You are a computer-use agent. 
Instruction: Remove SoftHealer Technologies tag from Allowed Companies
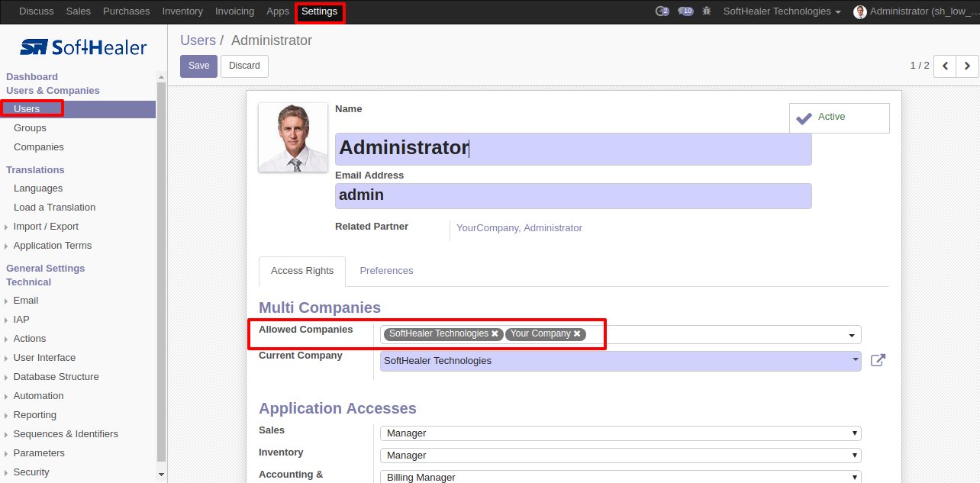coord(495,333)
